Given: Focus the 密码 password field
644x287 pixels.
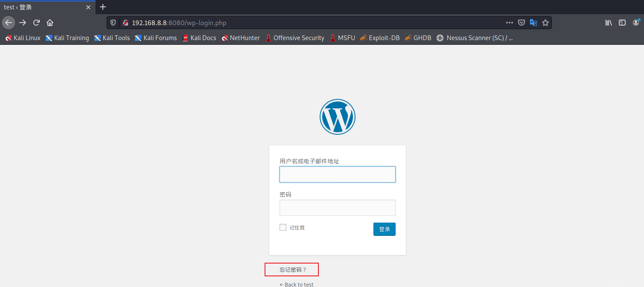Looking at the screenshot, I should tap(338, 208).
